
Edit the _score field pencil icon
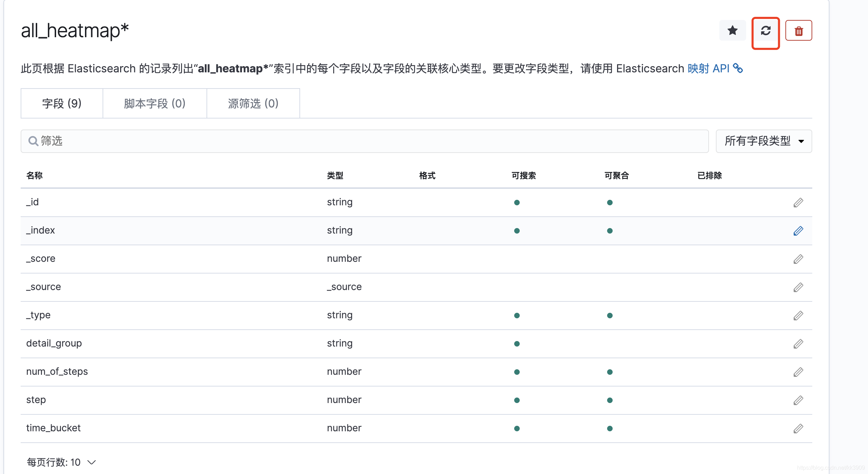[798, 259]
